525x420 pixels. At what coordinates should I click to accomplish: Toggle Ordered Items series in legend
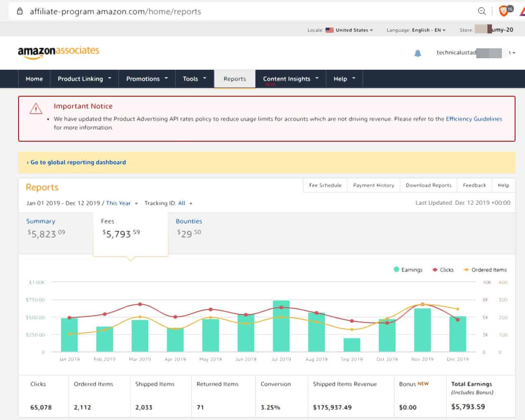click(485, 270)
